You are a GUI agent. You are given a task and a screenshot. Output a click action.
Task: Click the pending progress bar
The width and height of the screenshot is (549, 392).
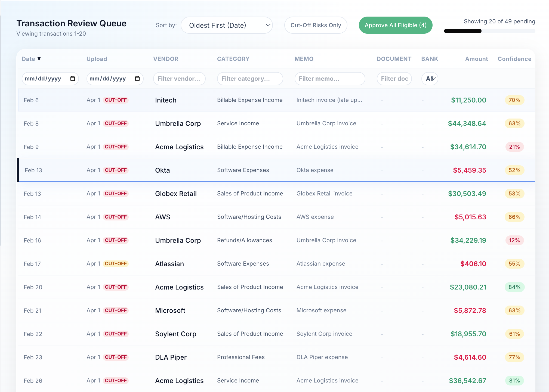[x=489, y=31]
